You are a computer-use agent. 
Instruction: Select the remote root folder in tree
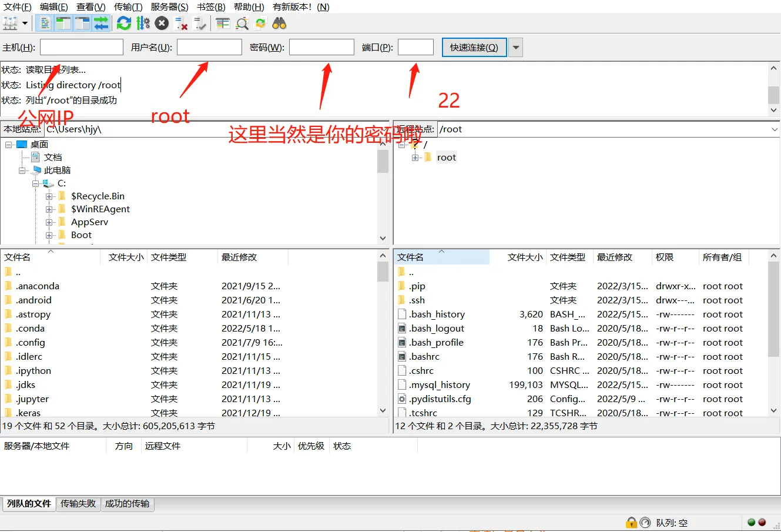446,158
